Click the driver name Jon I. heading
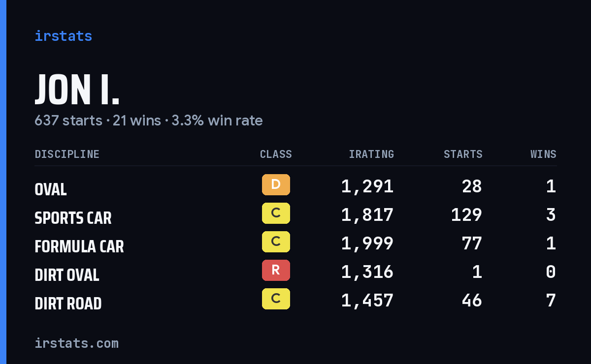 click(x=77, y=91)
